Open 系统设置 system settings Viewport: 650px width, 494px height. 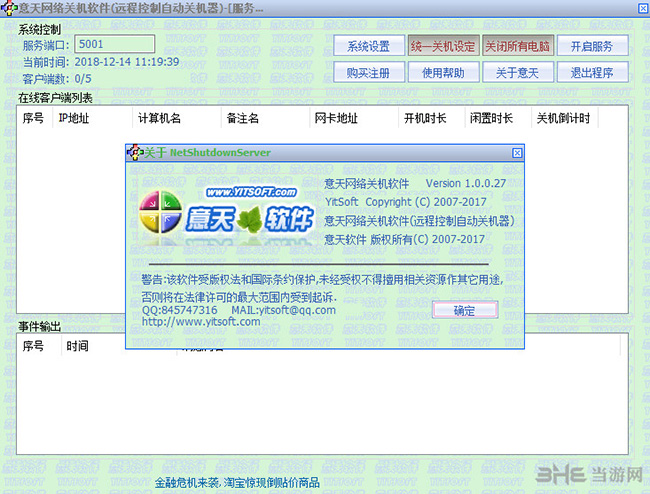coord(369,46)
